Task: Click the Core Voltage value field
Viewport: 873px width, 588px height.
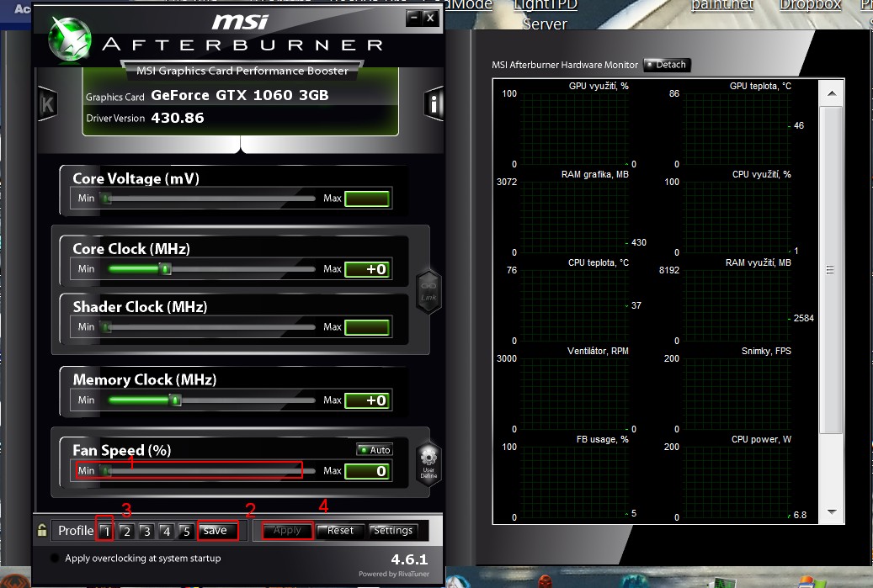Action: pos(367,199)
